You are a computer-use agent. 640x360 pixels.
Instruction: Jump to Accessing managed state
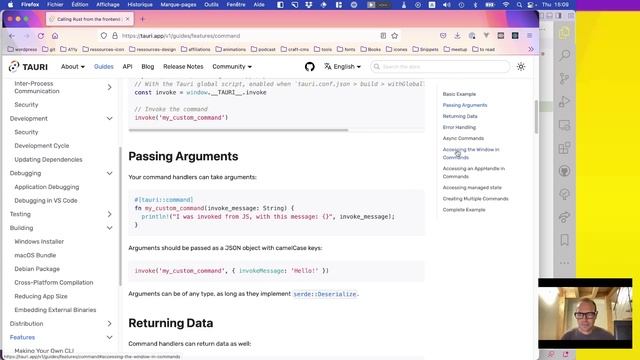tap(472, 188)
